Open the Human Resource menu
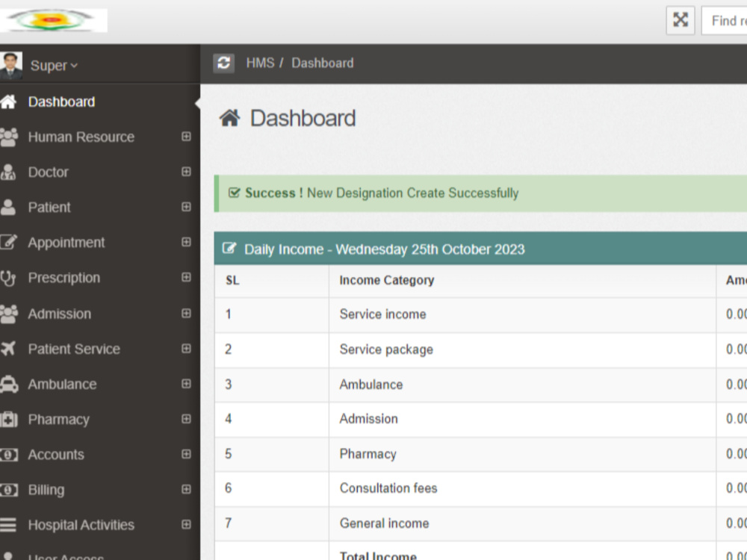This screenshot has width=747, height=560. pyautogui.click(x=81, y=137)
